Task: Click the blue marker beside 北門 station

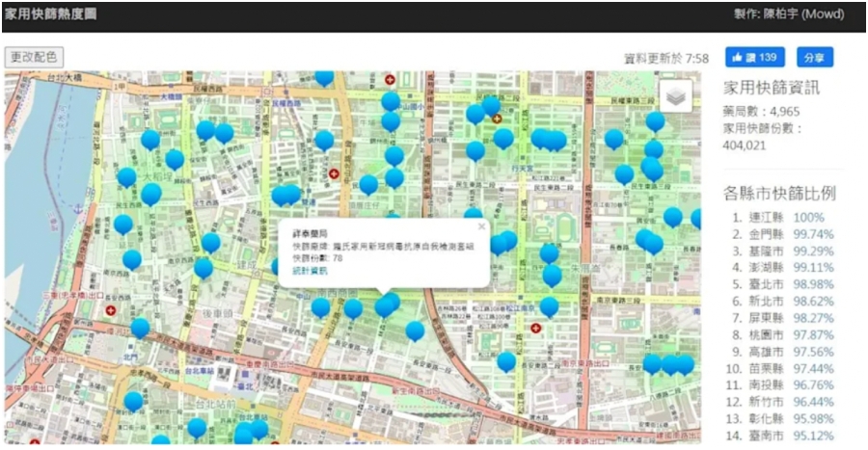Action: (x=140, y=327)
